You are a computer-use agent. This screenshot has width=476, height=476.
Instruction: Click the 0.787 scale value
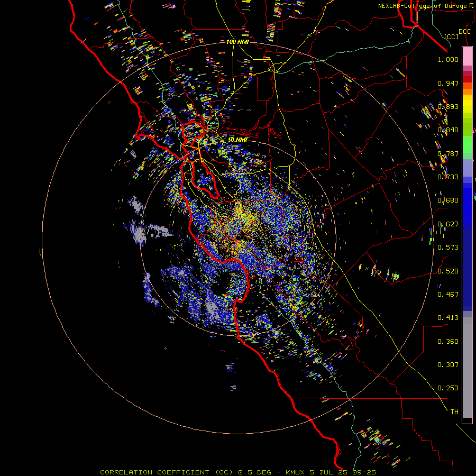(448, 153)
